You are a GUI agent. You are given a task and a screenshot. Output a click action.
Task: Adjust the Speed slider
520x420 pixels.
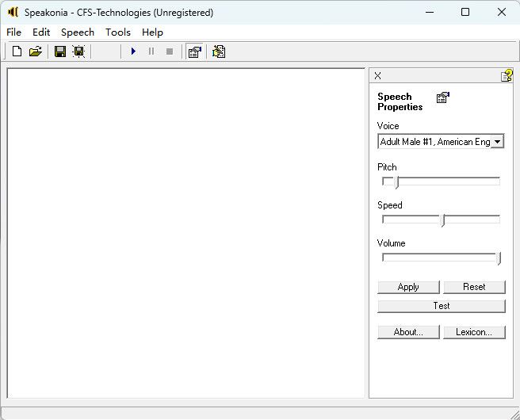(x=441, y=220)
